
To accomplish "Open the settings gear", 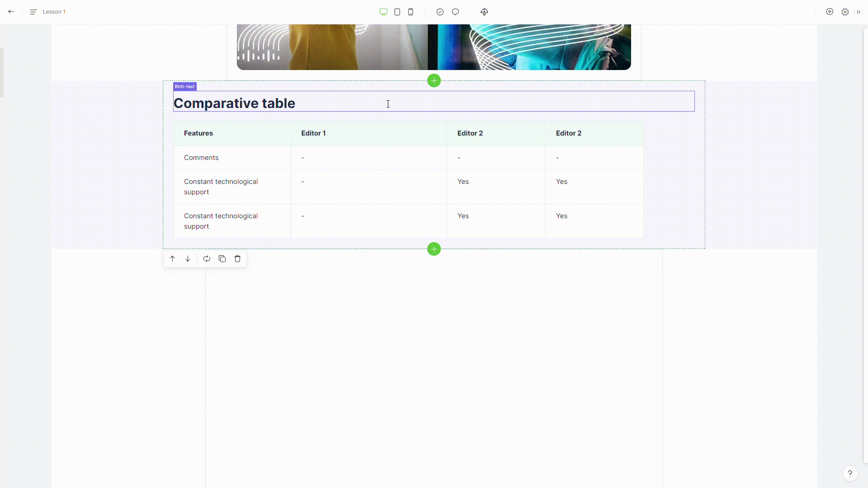I will 845,12.
